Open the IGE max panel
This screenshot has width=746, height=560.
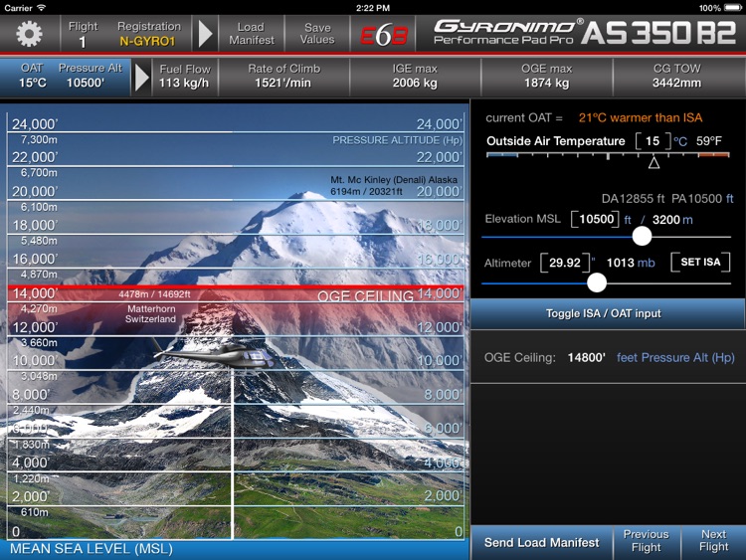[415, 77]
